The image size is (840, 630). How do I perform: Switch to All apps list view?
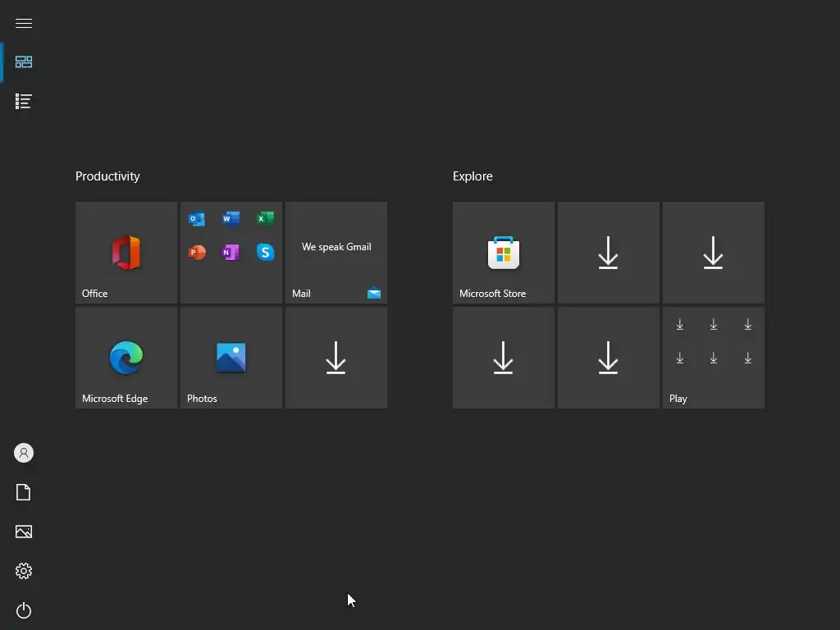[x=24, y=101]
